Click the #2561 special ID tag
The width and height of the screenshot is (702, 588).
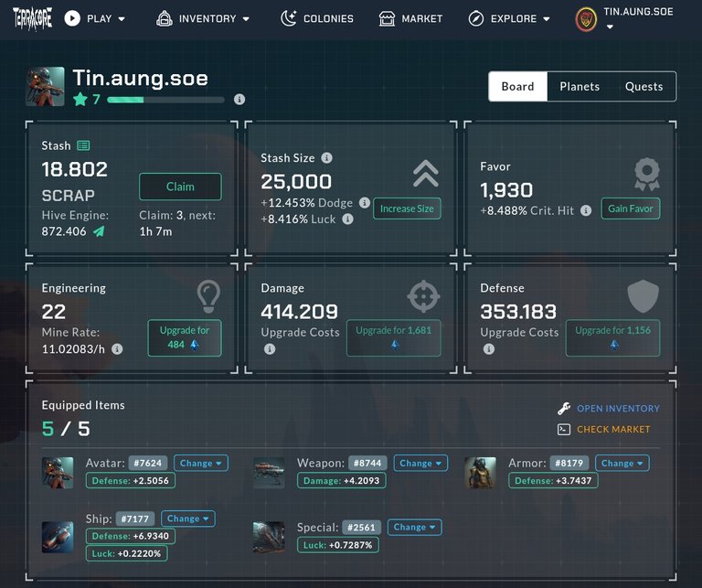[x=361, y=527]
